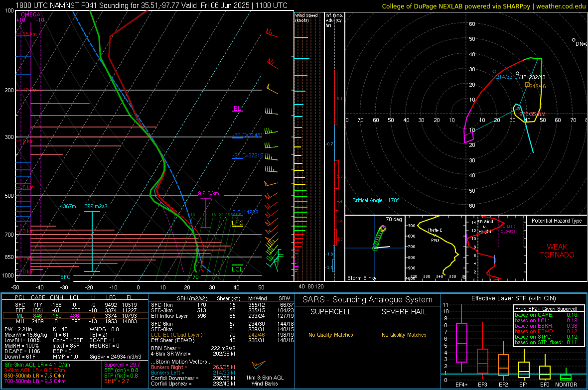Screen dimensions: 588x390
Task: Click the Storm Slinky inset label
Action: [x=361, y=278]
